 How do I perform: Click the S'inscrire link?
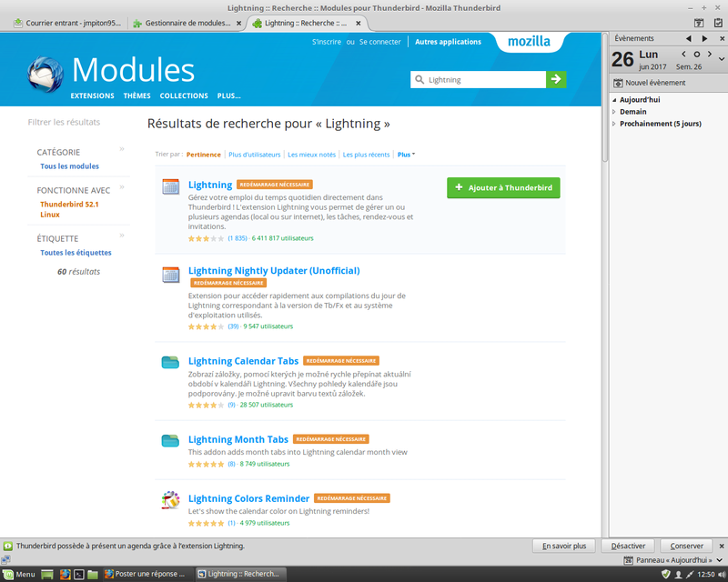pos(327,42)
